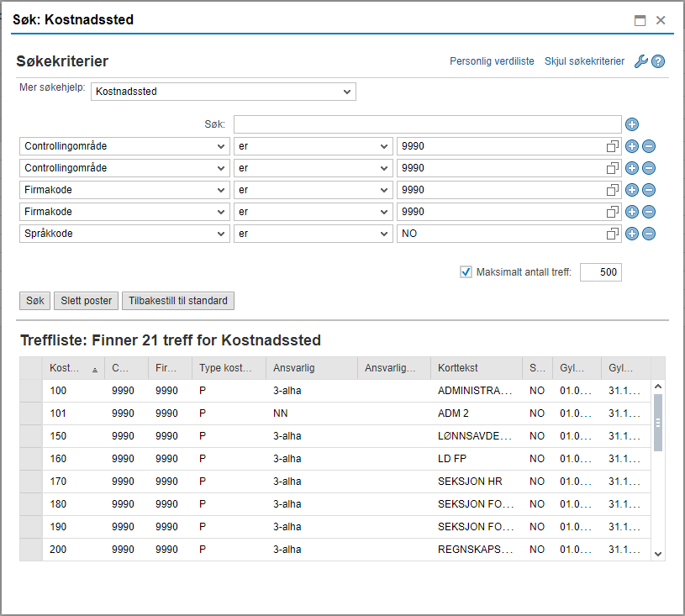Screen dimensions: 685x616
Task: Open the Personlig verdiliste link
Action: pos(492,61)
